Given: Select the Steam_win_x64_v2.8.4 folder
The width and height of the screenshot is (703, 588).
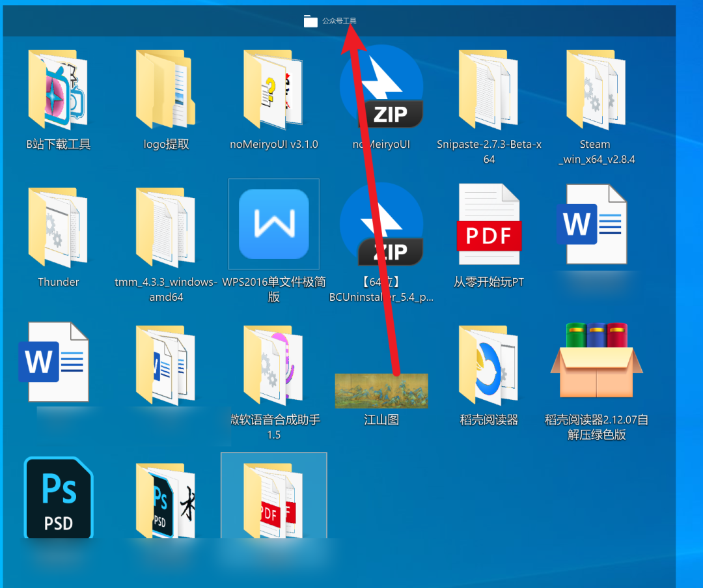Looking at the screenshot, I should point(596,90).
